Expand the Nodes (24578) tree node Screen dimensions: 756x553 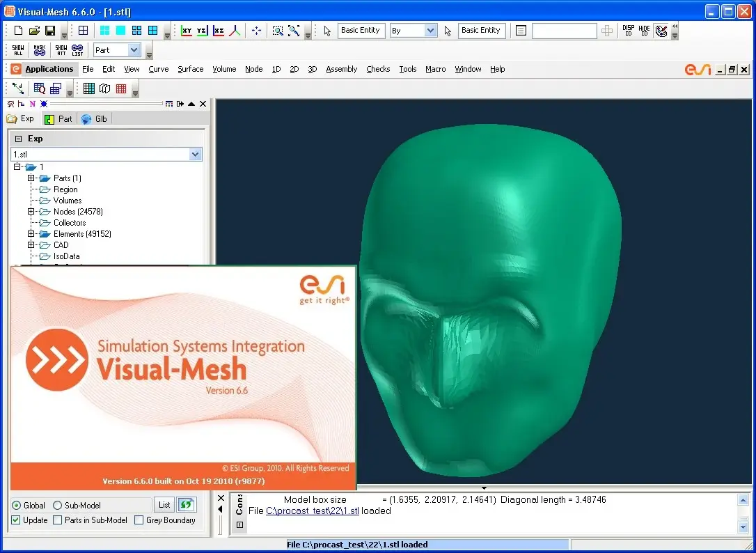tap(31, 211)
